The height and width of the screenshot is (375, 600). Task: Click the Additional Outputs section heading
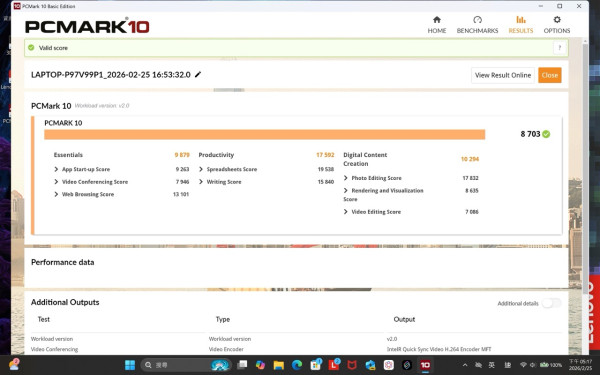coord(65,302)
